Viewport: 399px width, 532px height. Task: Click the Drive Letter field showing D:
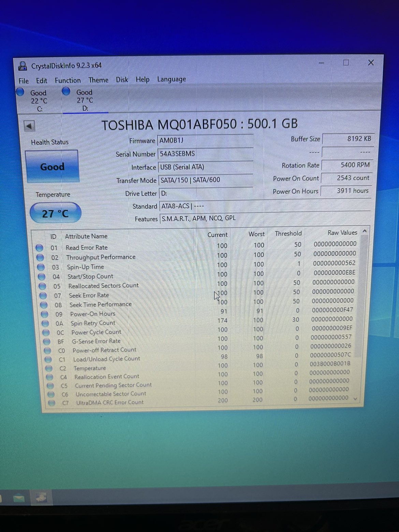206,193
